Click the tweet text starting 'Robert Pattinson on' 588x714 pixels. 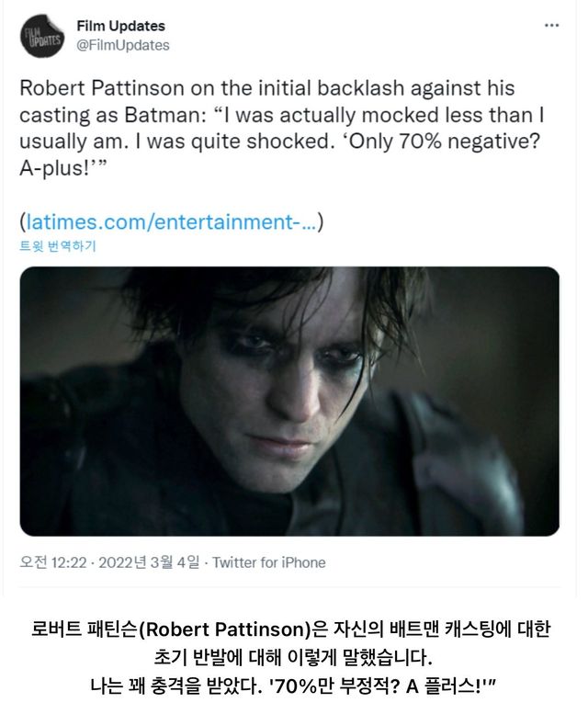point(282,128)
